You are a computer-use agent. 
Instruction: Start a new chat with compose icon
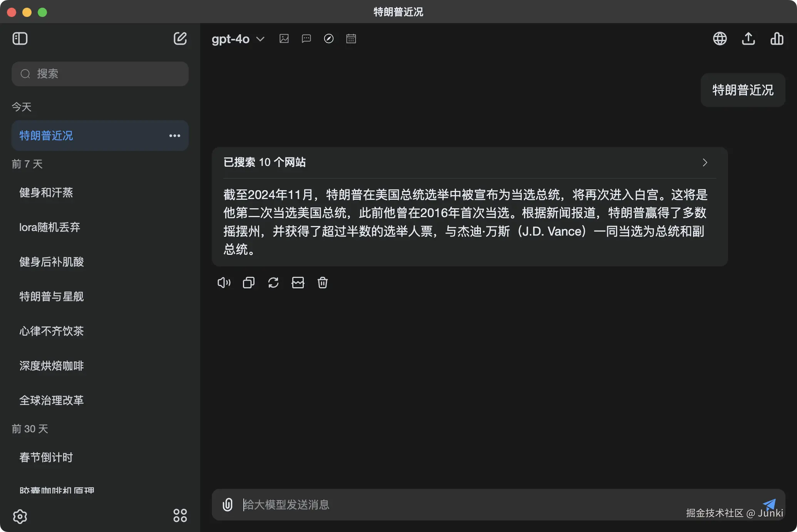180,38
